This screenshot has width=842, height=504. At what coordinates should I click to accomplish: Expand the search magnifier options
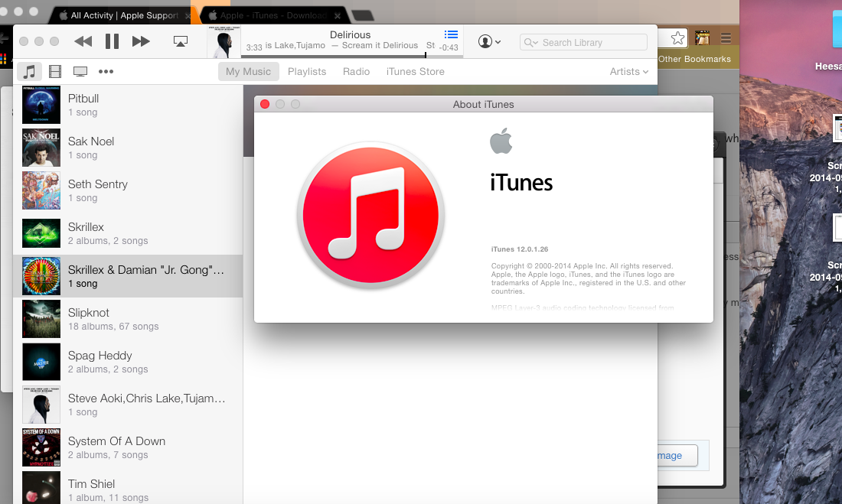click(x=531, y=42)
